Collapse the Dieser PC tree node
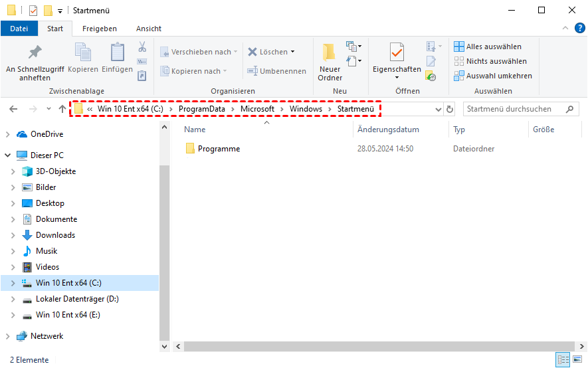The width and height of the screenshot is (588, 368). click(x=7, y=155)
